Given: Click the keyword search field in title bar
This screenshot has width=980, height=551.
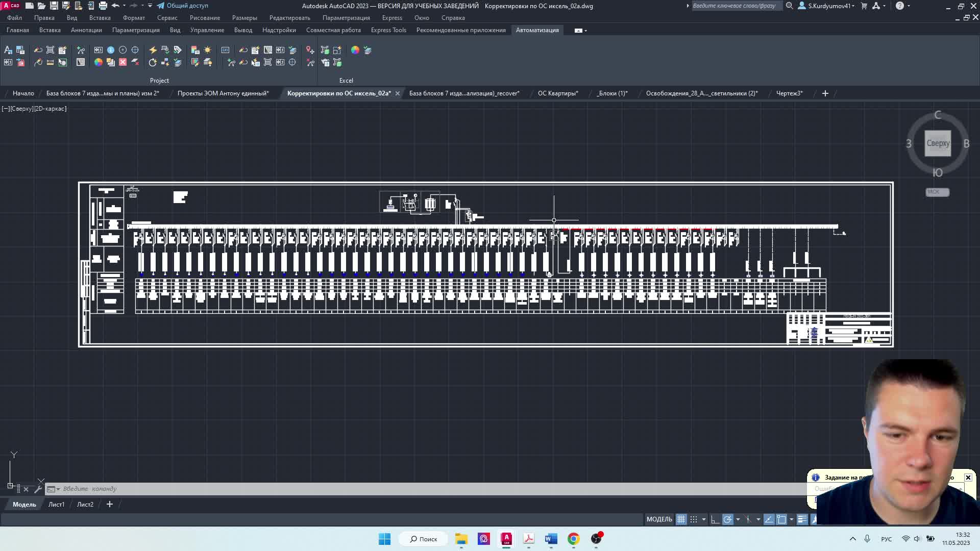Looking at the screenshot, I should 737,6.
